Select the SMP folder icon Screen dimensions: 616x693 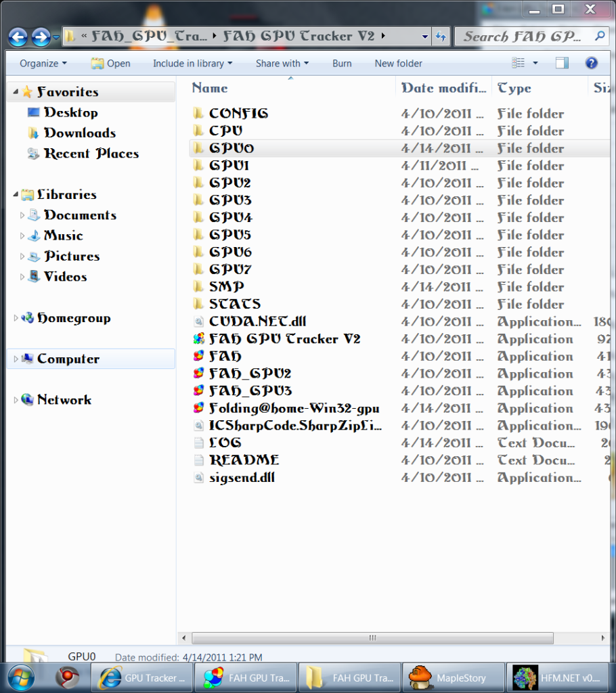(x=198, y=286)
